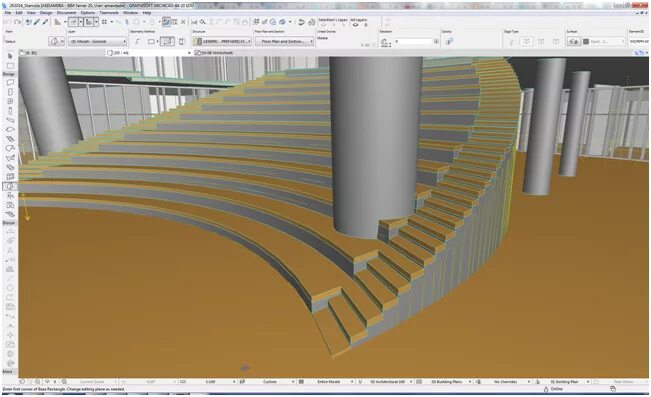651x397 pixels.
Task: Click the Pick Up Parameters eyedropper icon
Action: 37,22
